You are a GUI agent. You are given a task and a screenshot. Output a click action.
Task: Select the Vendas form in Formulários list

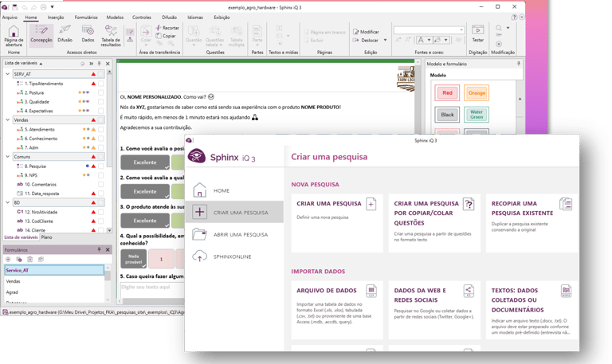pos(54,281)
